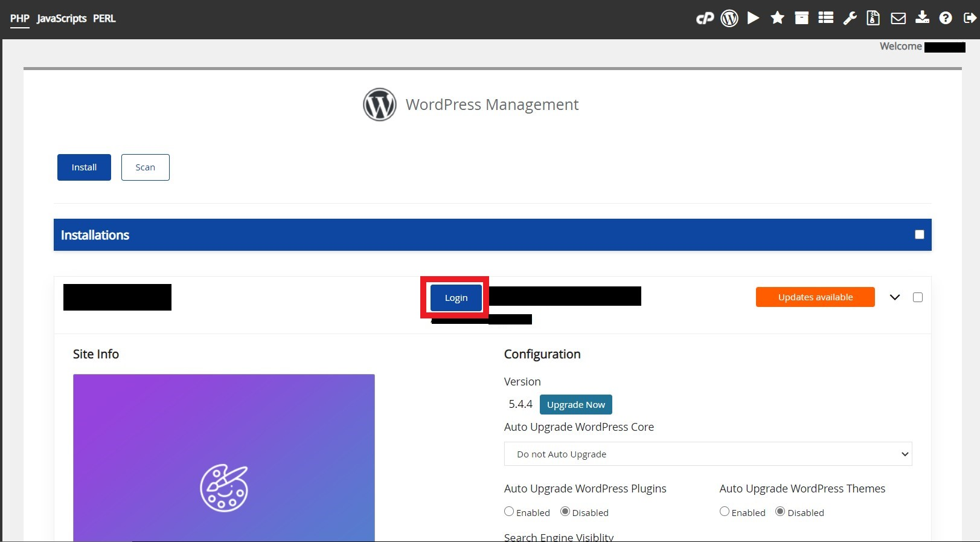The height and width of the screenshot is (542, 980).
Task: Open the archive box installations icon
Action: [x=801, y=18]
